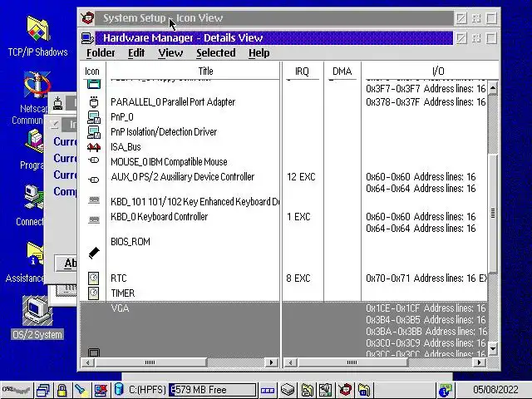The height and width of the screenshot is (399, 532).
Task: Click the padlock lockup icon on WarpCenter
Action: [x=62, y=390]
